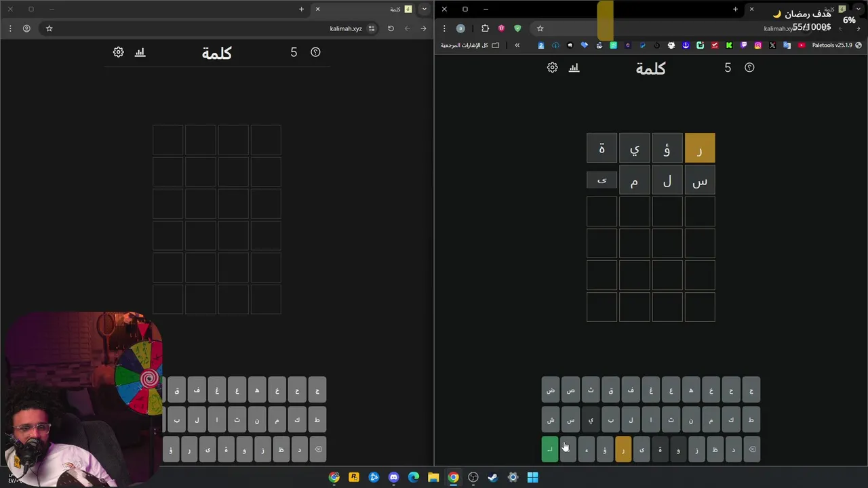868x488 pixels.
Task: Open Chrome menu dots in right browser
Action: (444, 28)
